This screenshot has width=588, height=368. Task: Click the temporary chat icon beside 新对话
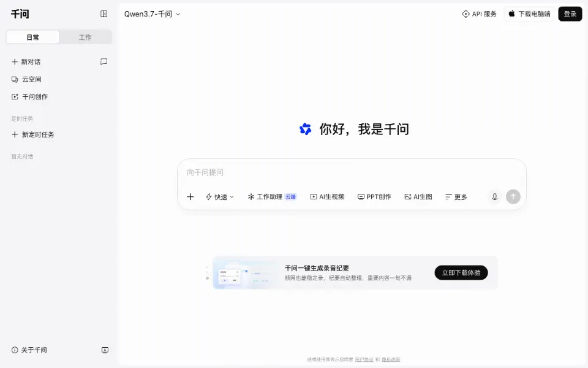coord(104,61)
